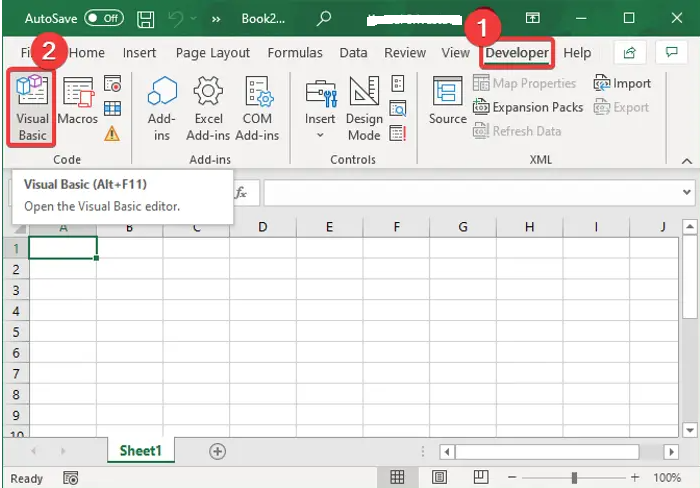This screenshot has height=488, width=700.
Task: Open Excel Add-ins manager
Action: (208, 107)
